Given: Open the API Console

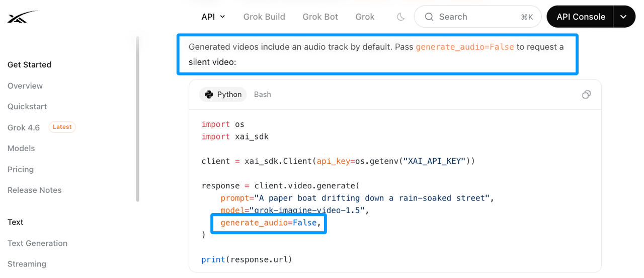Looking at the screenshot, I should (581, 17).
